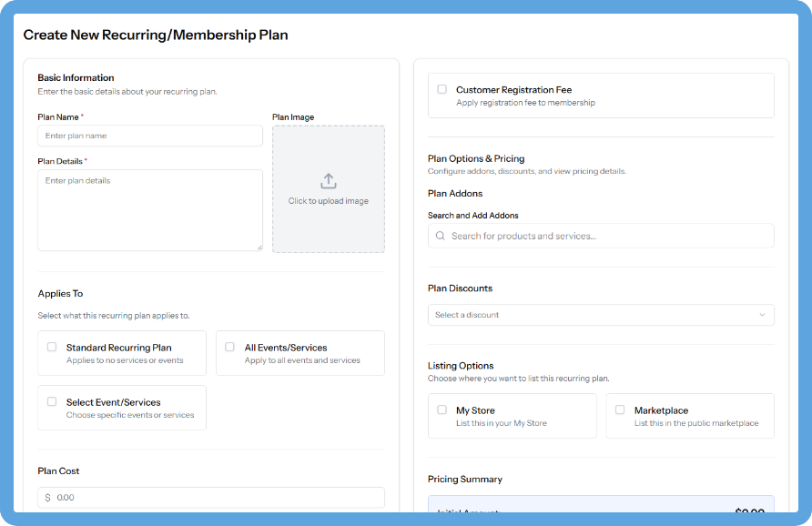This screenshot has height=526, width=812.
Task: Check the Standard Recurring Plan option
Action: point(52,347)
